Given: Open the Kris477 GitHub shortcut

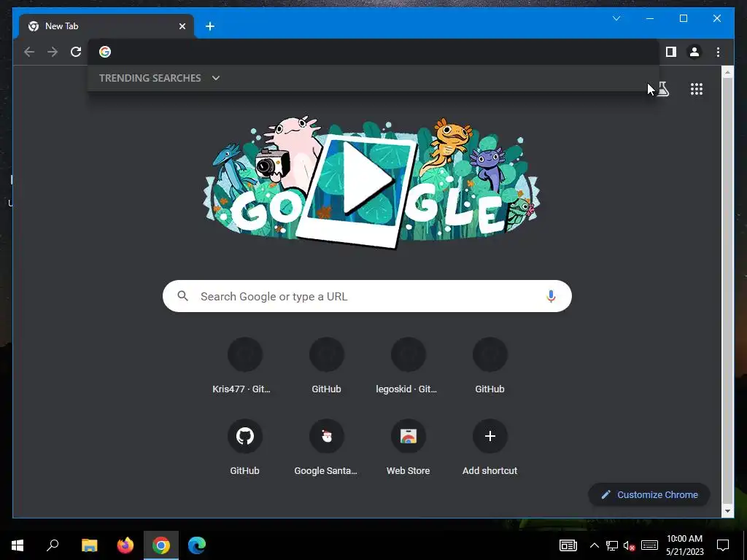Looking at the screenshot, I should [x=244, y=366].
